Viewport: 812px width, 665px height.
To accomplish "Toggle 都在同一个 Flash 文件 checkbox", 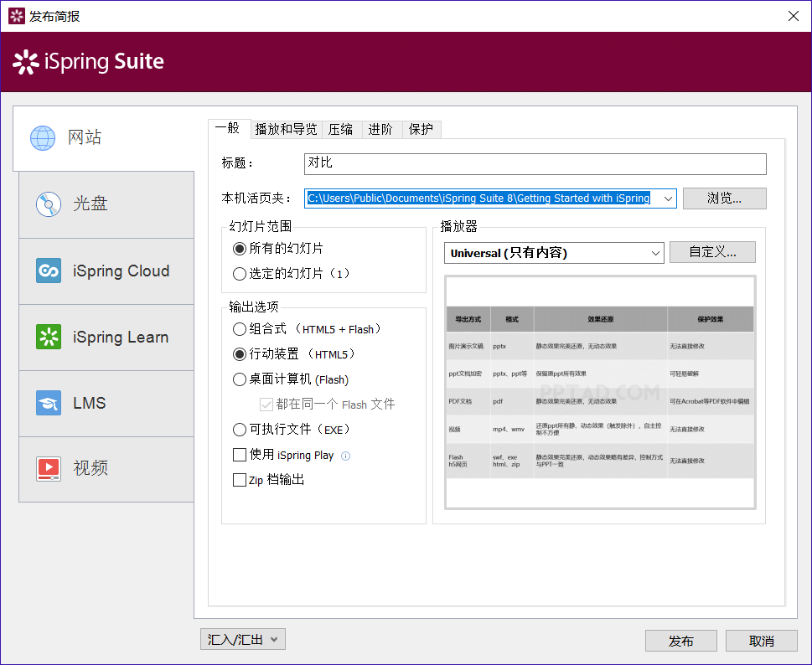I will [266, 405].
